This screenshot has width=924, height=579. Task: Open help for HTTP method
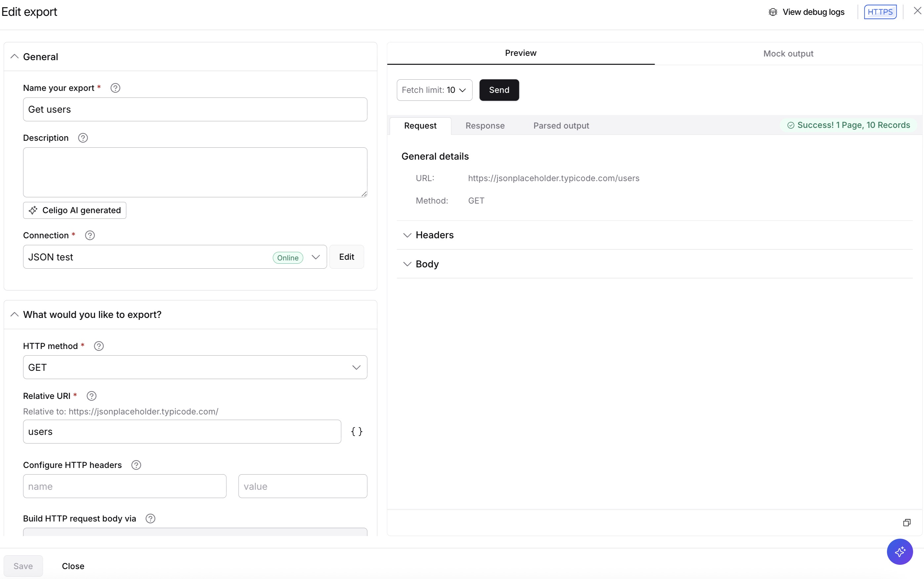click(x=99, y=346)
